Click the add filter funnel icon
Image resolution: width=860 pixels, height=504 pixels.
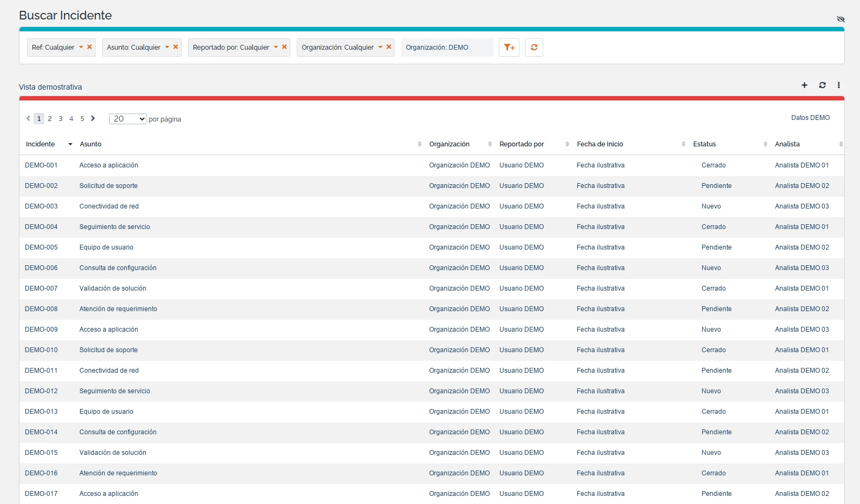tap(509, 48)
